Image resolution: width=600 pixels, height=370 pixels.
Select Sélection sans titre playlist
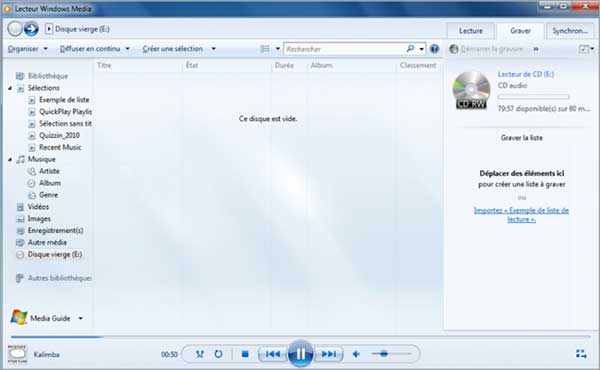[x=65, y=124]
